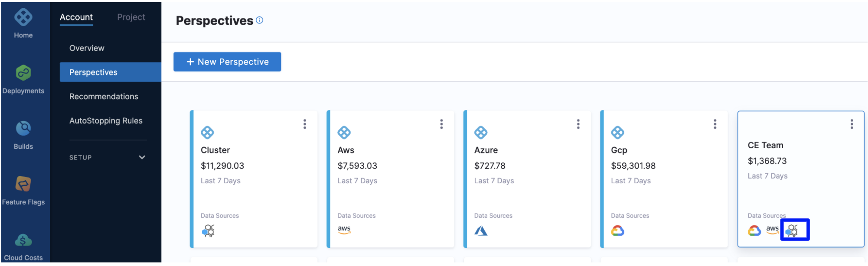Open the Cluster card's three-dot options menu
The width and height of the screenshot is (868, 266).
305,124
